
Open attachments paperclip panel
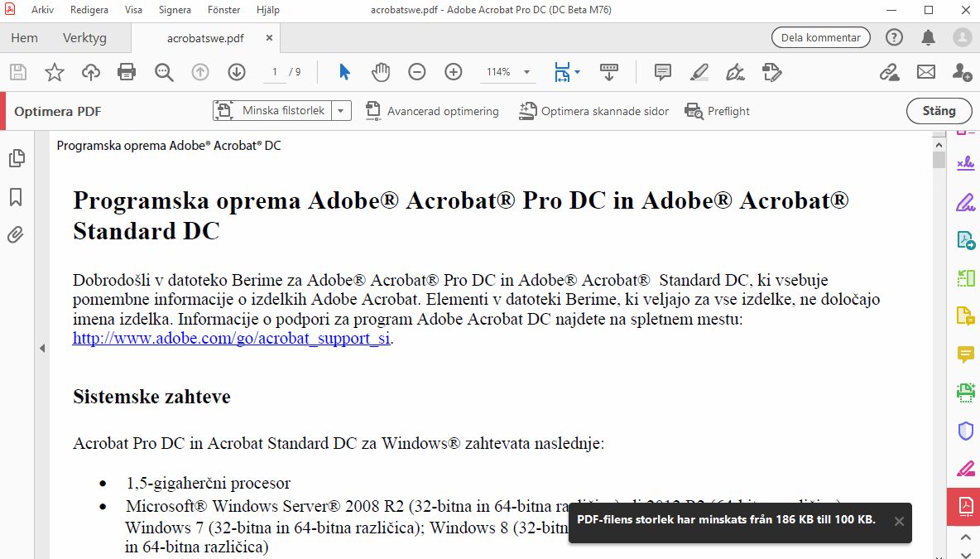pyautogui.click(x=16, y=235)
